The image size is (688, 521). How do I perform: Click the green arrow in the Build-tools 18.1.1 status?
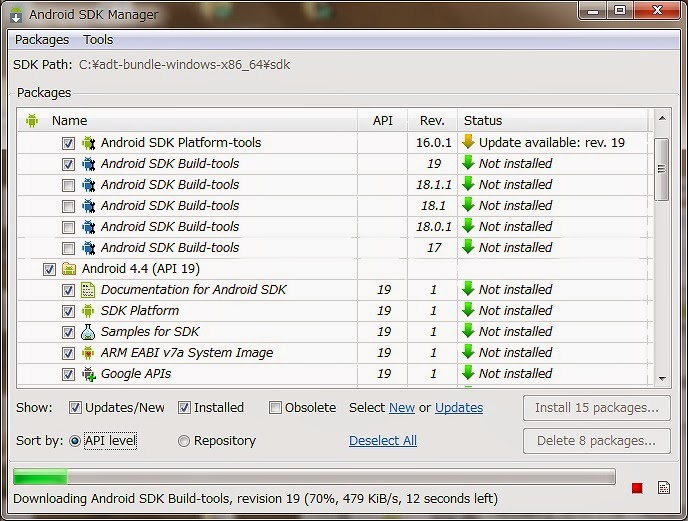pyautogui.click(x=468, y=184)
